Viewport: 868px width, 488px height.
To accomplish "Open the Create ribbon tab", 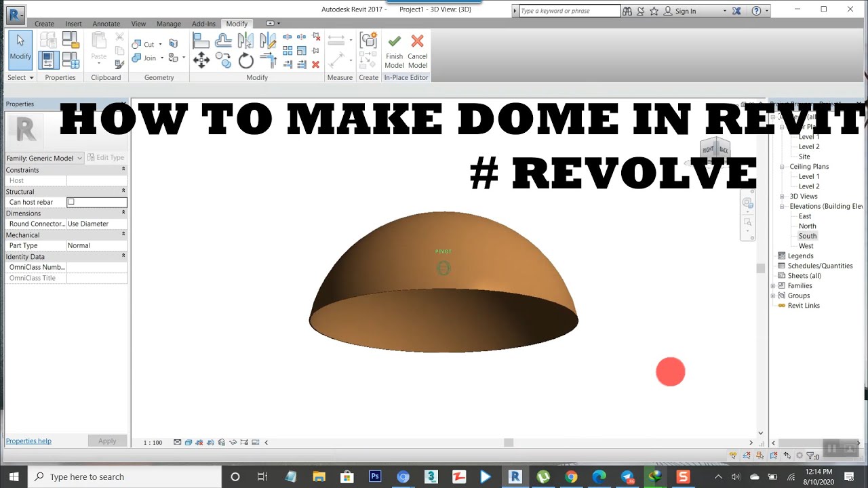I will (44, 24).
